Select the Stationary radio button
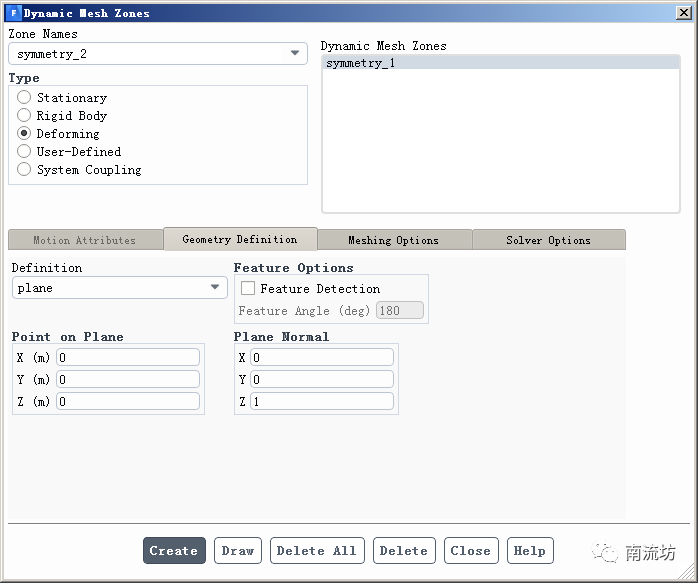This screenshot has height=583, width=698. [24, 98]
